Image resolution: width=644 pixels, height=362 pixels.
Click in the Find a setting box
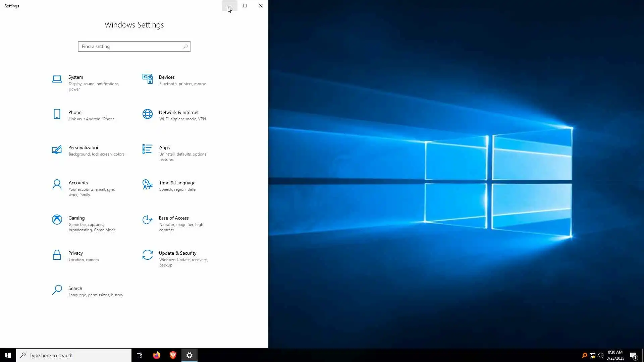click(131, 47)
